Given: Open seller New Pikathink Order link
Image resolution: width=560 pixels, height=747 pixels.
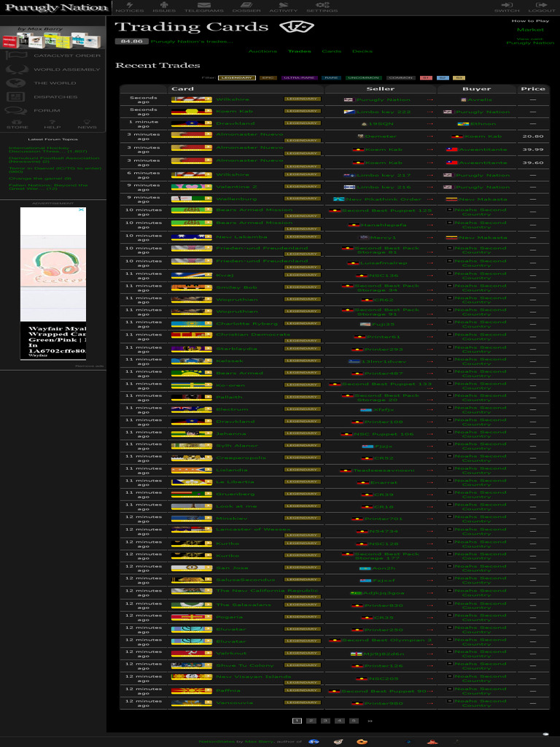Looking at the screenshot, I should point(384,199).
